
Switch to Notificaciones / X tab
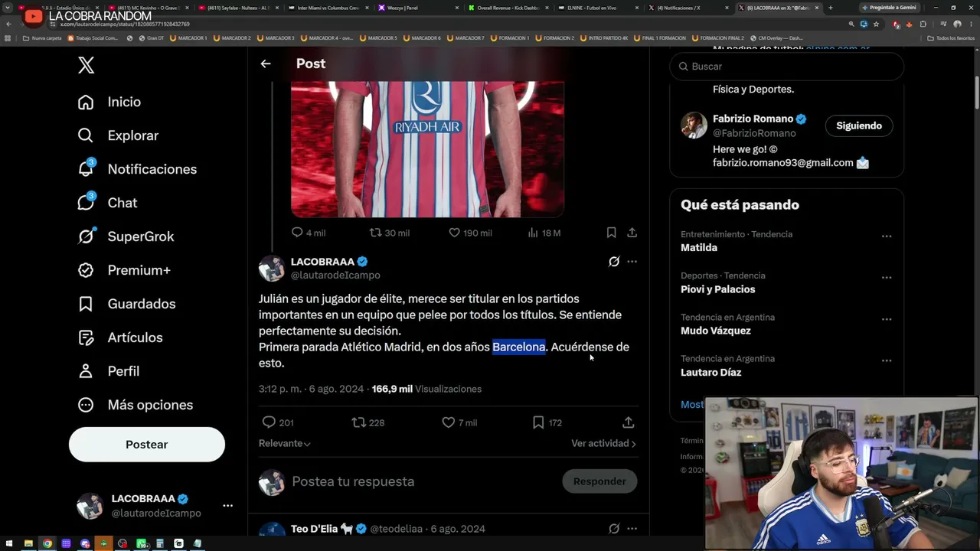click(x=688, y=8)
